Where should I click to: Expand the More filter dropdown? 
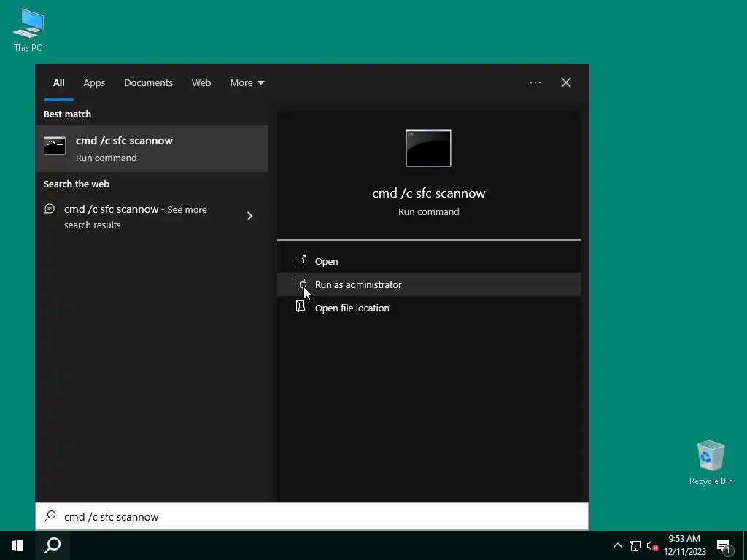(247, 83)
